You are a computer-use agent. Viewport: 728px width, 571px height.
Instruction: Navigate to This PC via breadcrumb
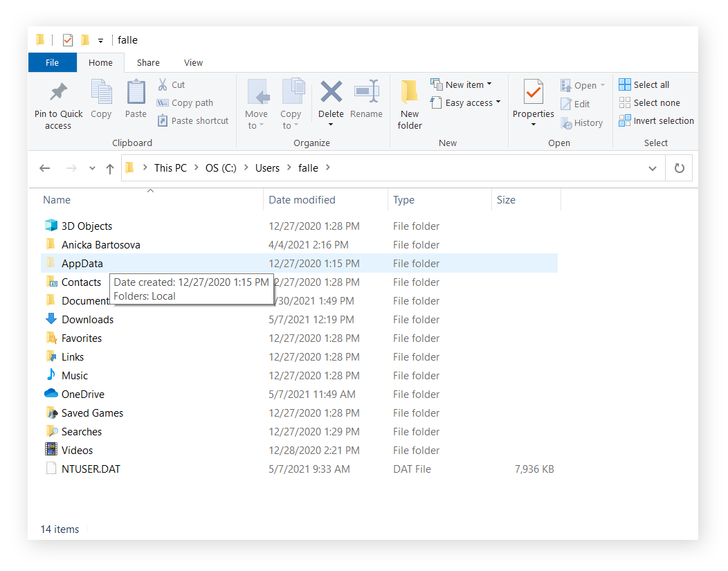[x=170, y=167]
